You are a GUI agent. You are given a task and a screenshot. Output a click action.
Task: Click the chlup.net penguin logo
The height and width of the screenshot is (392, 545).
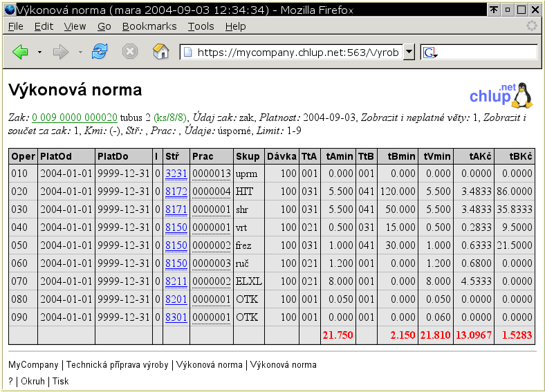tap(501, 95)
